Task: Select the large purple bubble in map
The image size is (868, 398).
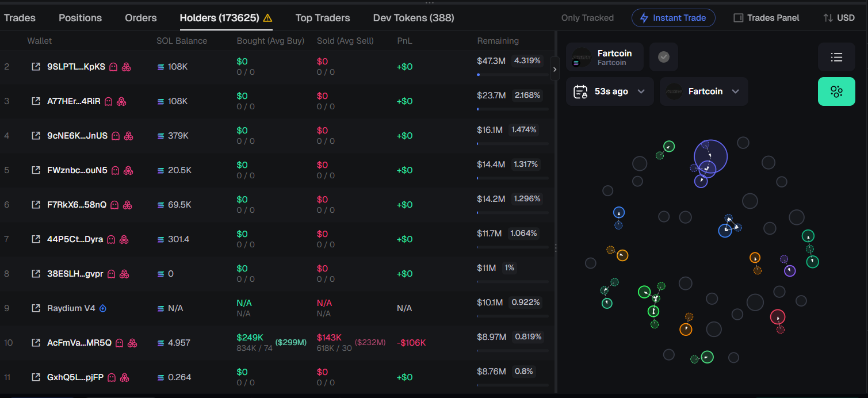Action: pyautogui.click(x=711, y=156)
